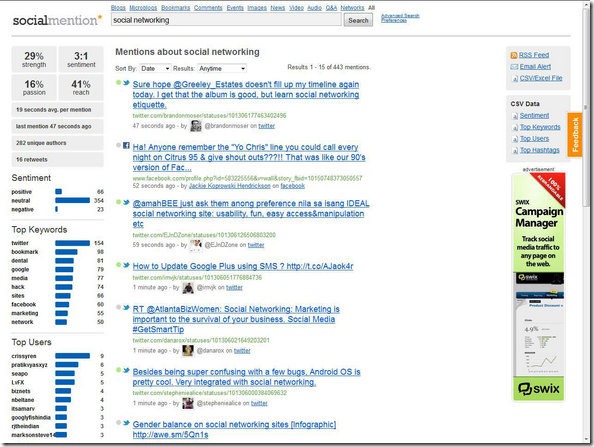The height and width of the screenshot is (447, 594).
Task: Click the @danarox avatar thumbnail
Action: tap(188, 350)
